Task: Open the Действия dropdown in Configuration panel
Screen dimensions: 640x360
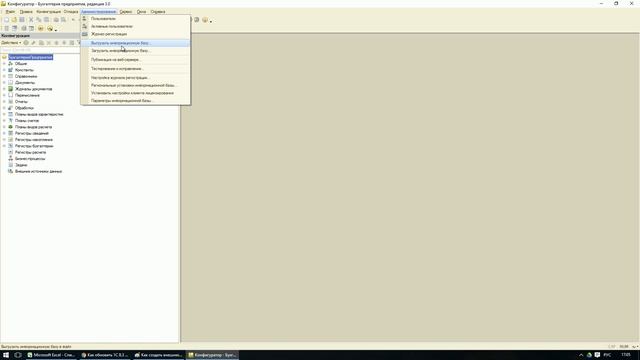Action: (11, 42)
